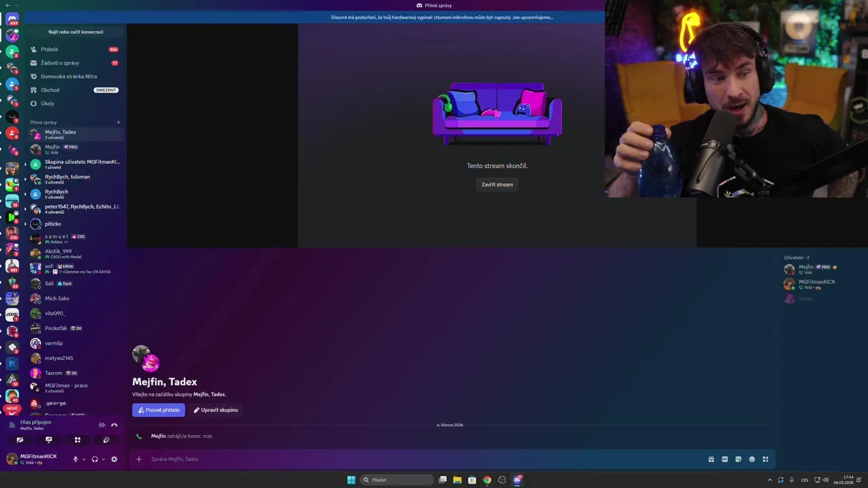The image size is (868, 488).
Task: Open Pockefak direct message
Action: pos(75,328)
